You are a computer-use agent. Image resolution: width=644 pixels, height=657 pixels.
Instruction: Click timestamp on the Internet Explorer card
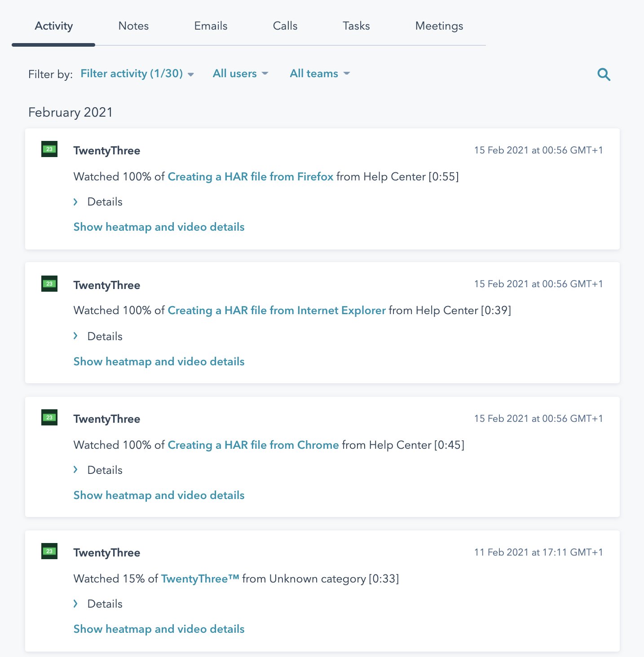click(538, 284)
